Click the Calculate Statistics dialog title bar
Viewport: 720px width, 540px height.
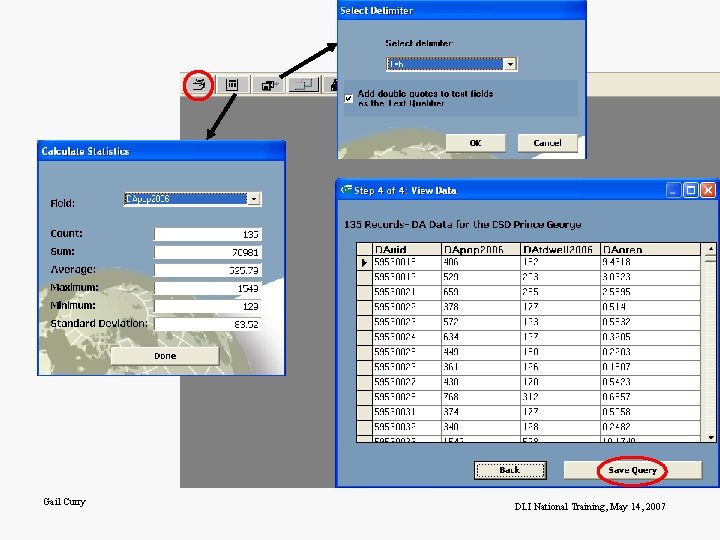click(161, 151)
